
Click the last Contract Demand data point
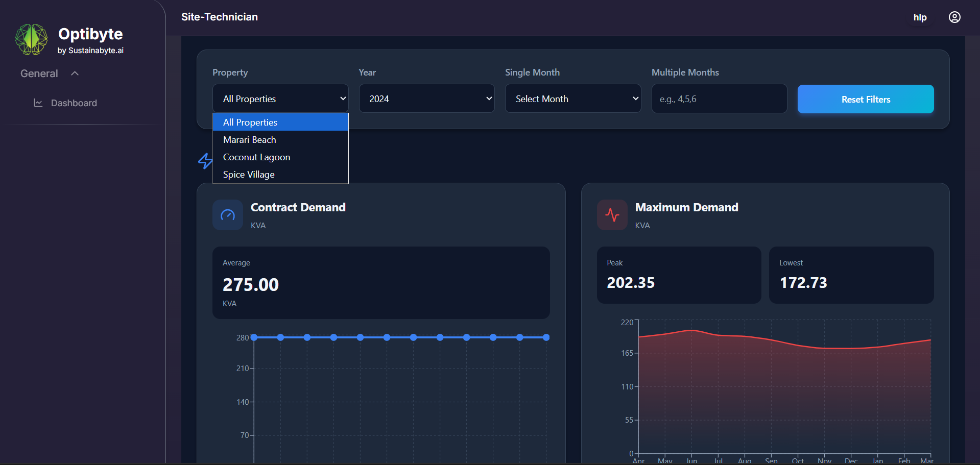point(546,337)
